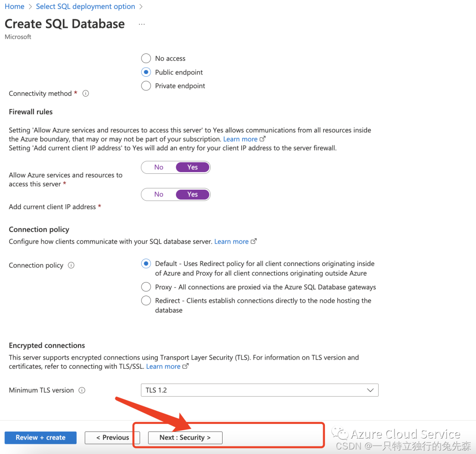Go back with the Previous button
This screenshot has height=454, width=476.
pyautogui.click(x=112, y=437)
